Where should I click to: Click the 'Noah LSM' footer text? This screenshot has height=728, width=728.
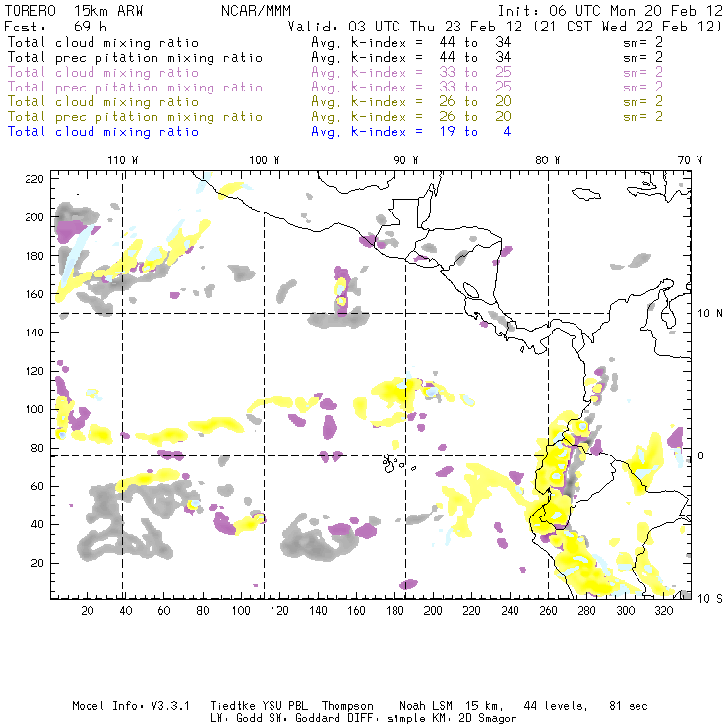pyautogui.click(x=426, y=706)
